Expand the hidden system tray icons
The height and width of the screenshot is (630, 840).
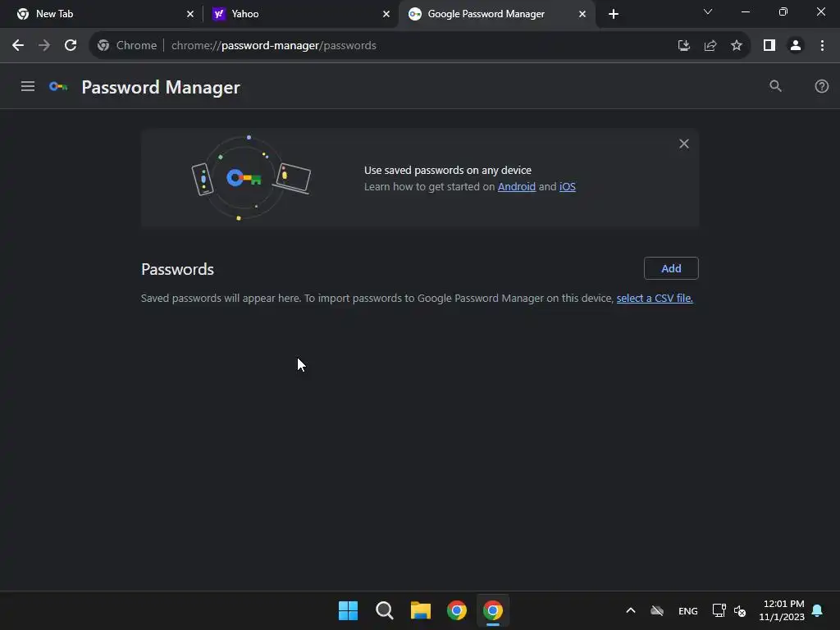click(x=631, y=610)
